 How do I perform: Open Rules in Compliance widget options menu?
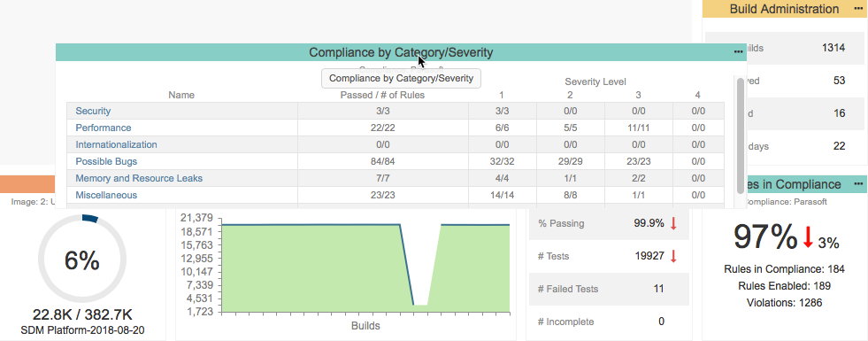tap(858, 183)
